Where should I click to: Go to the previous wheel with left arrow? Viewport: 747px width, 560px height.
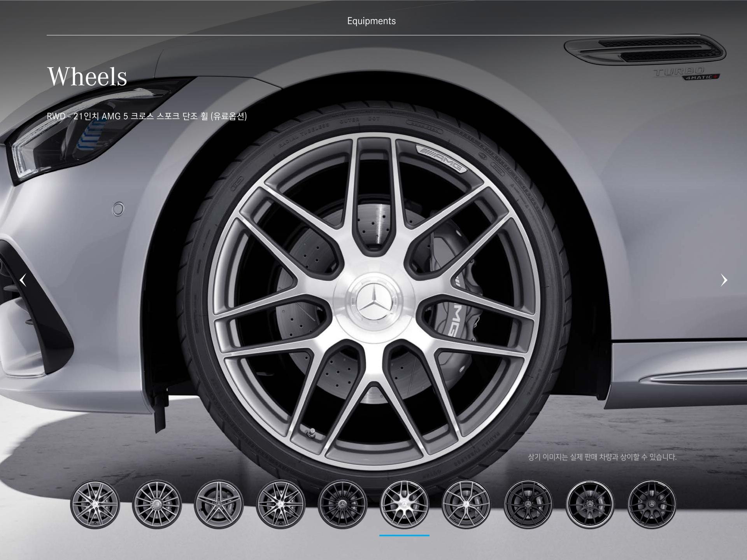pyautogui.click(x=23, y=280)
